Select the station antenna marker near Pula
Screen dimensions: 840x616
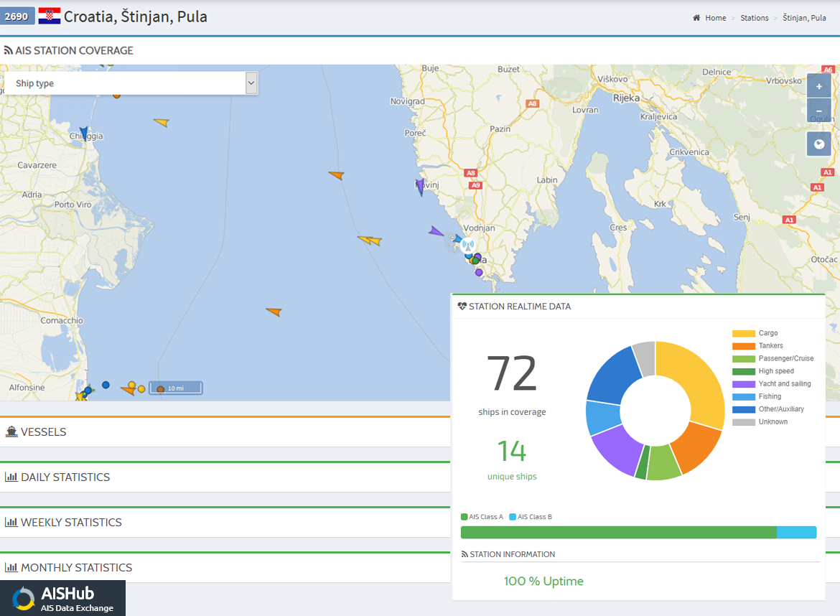[x=467, y=244]
